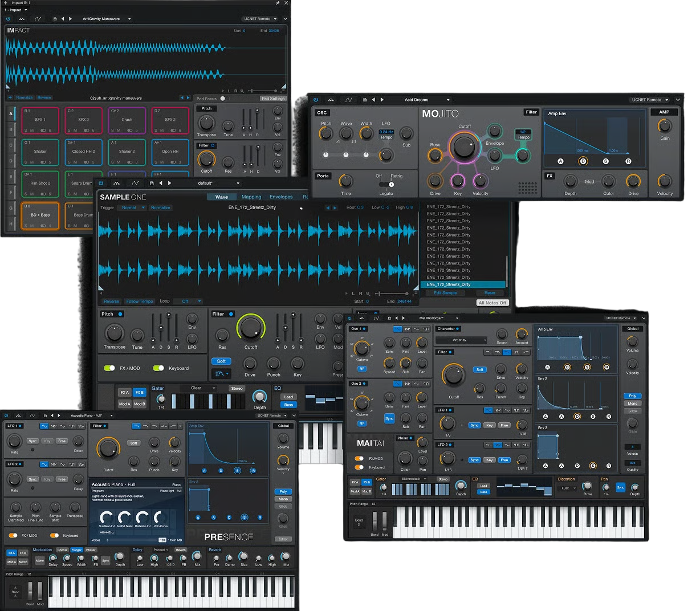Select square waveform for Mai Tai LFO 1
This screenshot has height=611, width=700.
click(516, 410)
